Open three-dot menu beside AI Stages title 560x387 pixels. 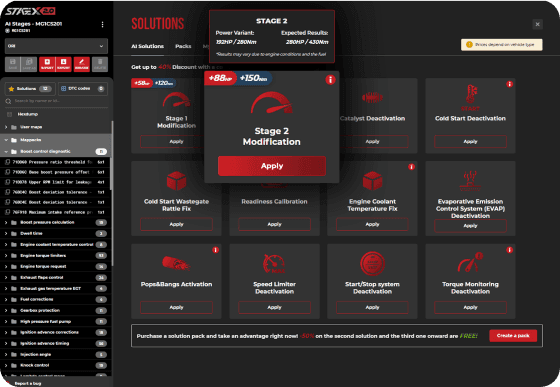coord(102,24)
